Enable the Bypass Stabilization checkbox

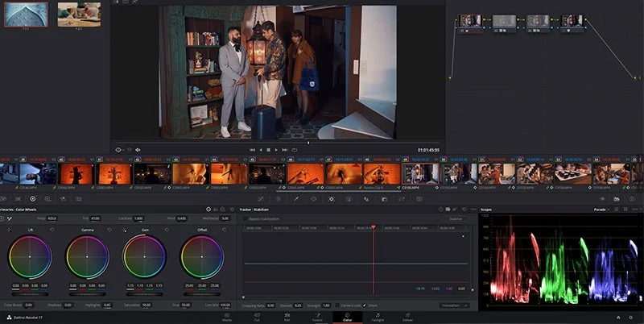[x=246, y=218]
